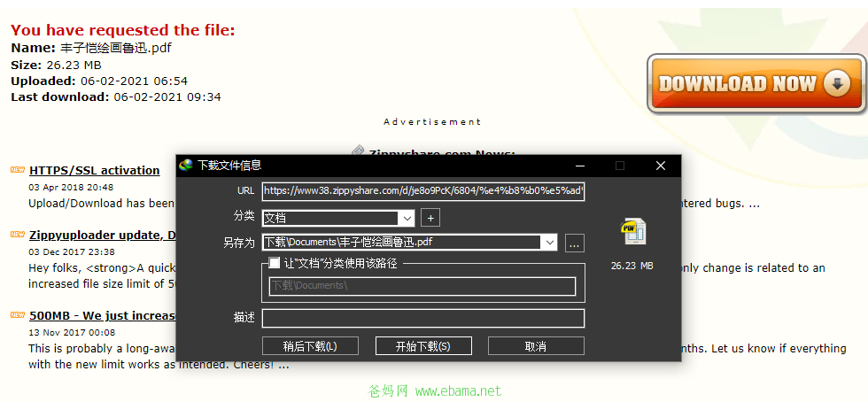Click the Size 26.23 MB text
Image resolution: width=868 pixels, height=402 pixels.
[56, 65]
